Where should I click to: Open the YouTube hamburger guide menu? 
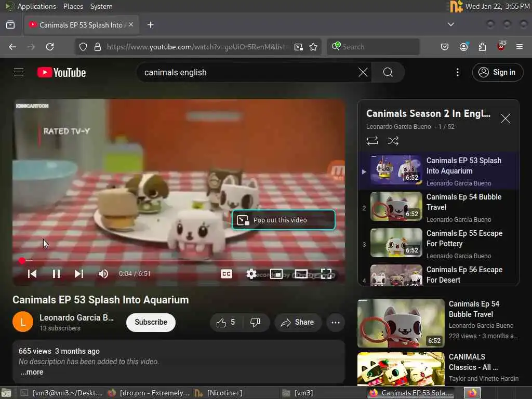tap(19, 72)
